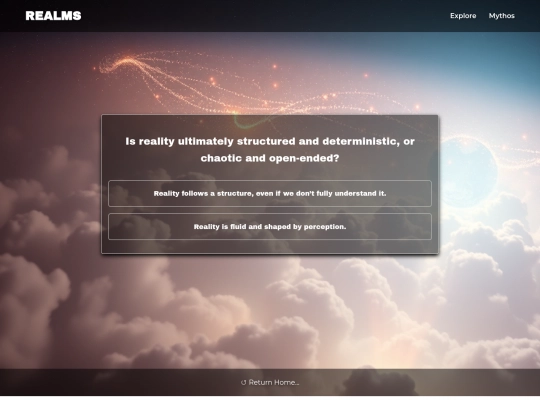Open the Explore menu item
This screenshot has height=405, width=540.
(x=463, y=16)
